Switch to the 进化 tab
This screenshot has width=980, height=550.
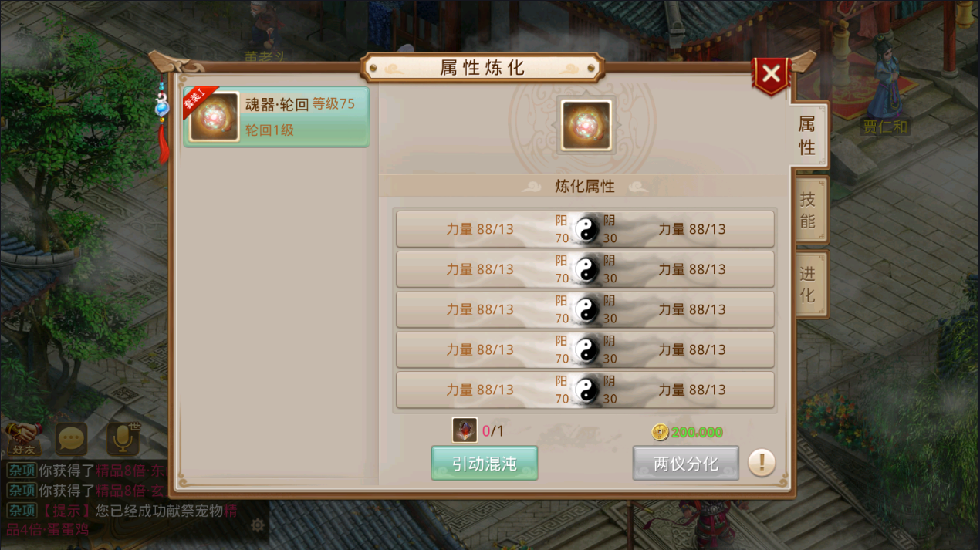point(808,284)
